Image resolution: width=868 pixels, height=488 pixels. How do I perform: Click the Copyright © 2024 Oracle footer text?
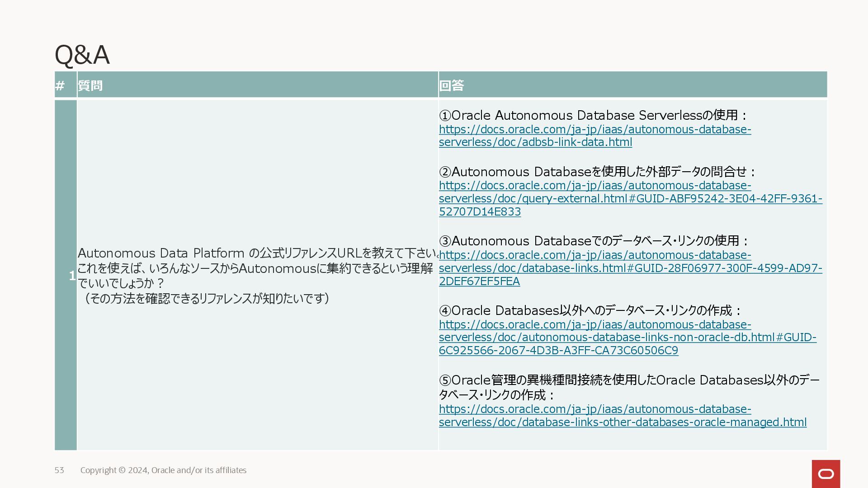[163, 470]
